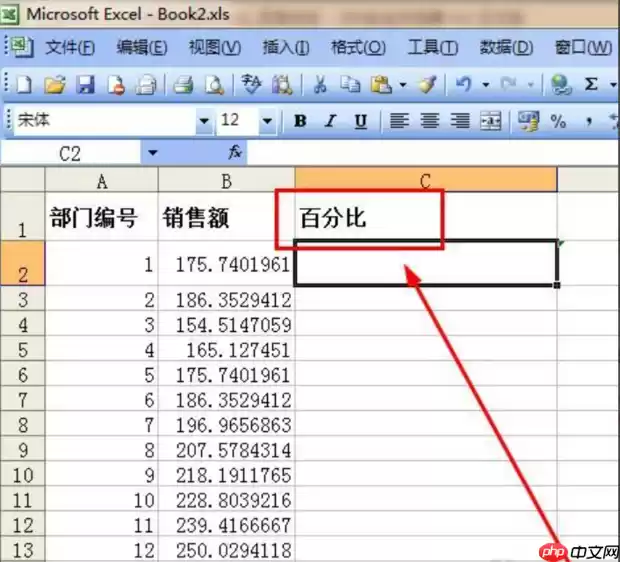Open the 文件(F) menu

click(70, 48)
